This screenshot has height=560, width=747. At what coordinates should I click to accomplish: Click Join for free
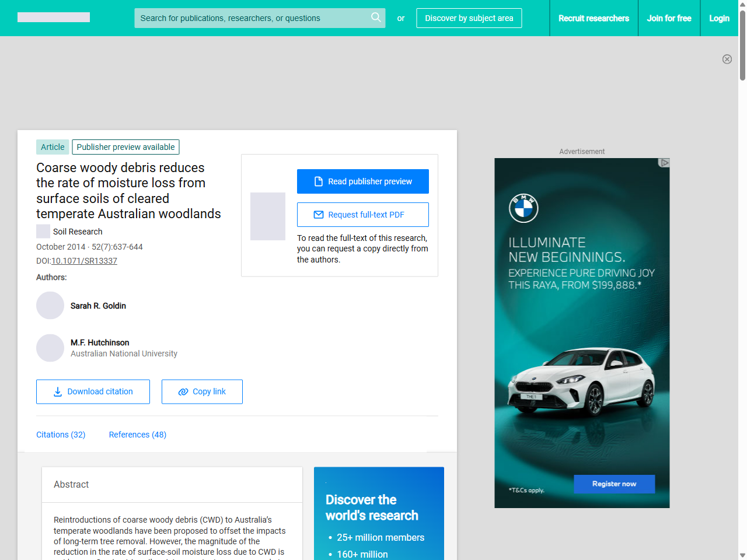[x=669, y=18]
